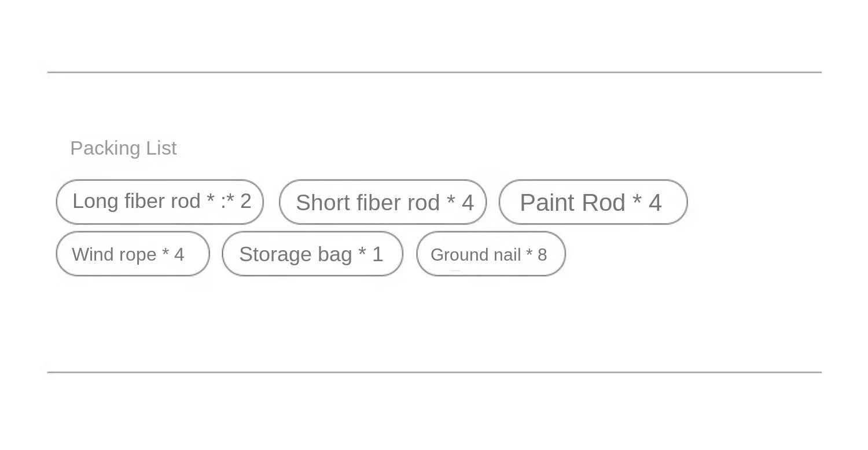
Task: Pick the Ground nail * 8 pill
Action: click(490, 254)
